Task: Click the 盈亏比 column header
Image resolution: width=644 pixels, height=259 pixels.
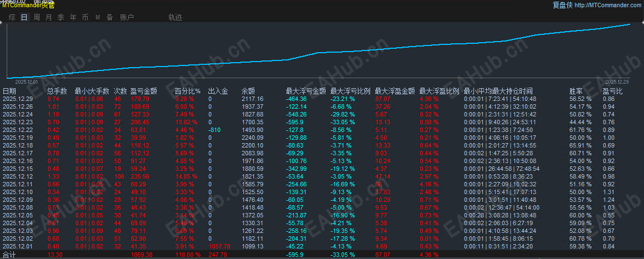Action: [613, 91]
